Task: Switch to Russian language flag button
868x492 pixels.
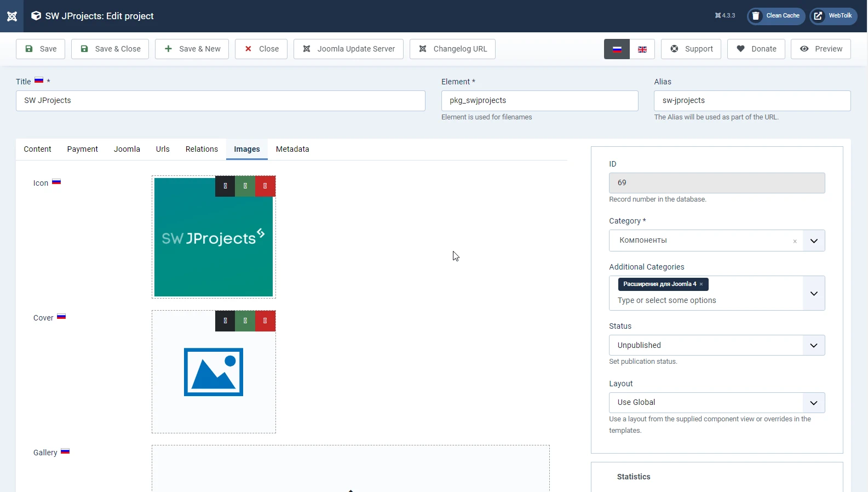Action: [617, 49]
